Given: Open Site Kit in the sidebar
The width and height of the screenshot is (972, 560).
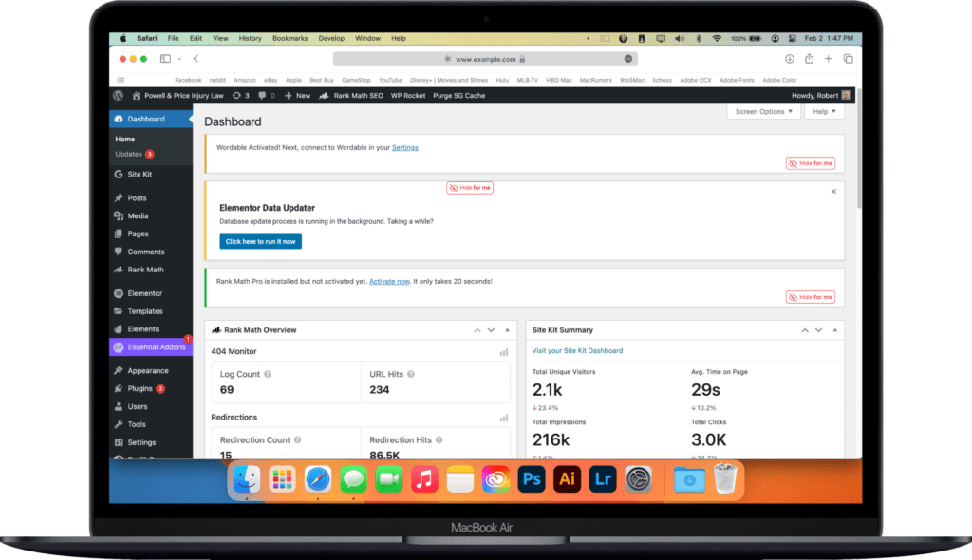Looking at the screenshot, I should 151,175.
